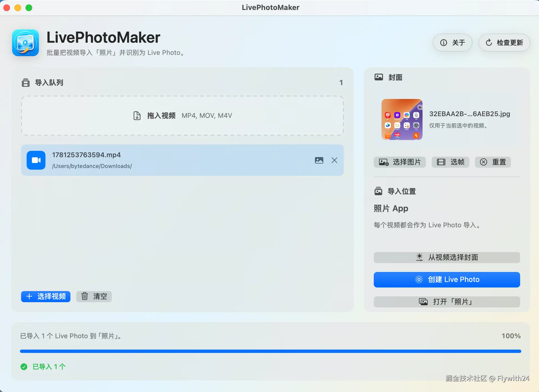
Task: Select the 1781253763594.mp4 filename text
Action: click(x=87, y=155)
